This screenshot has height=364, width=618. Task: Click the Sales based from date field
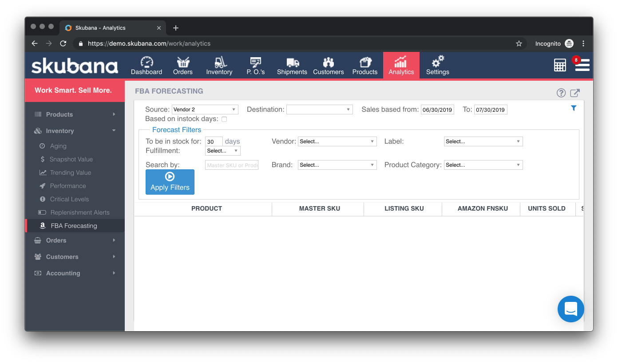coord(437,110)
